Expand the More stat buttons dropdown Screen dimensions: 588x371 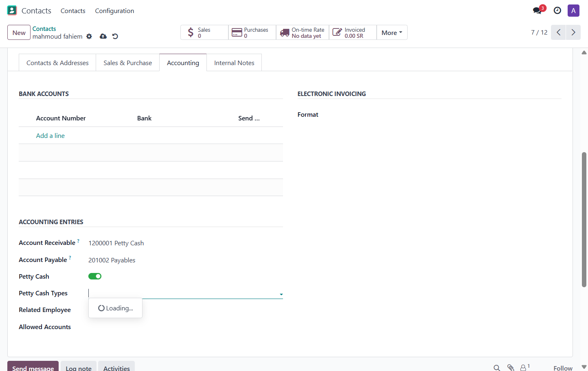pos(392,33)
